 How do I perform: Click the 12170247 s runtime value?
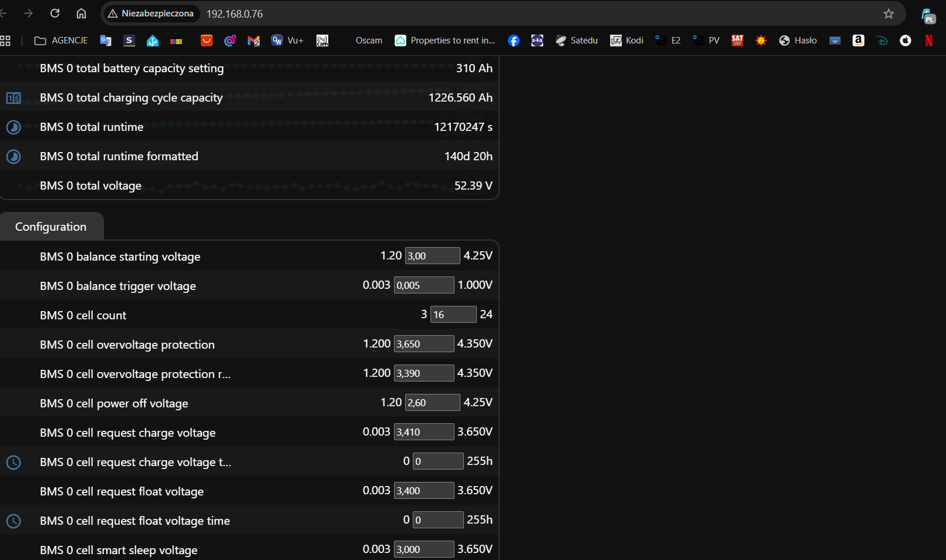[463, 127]
